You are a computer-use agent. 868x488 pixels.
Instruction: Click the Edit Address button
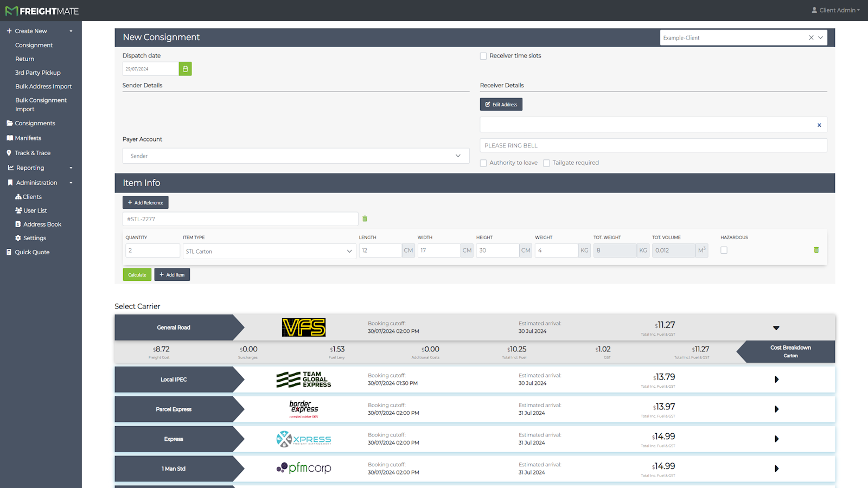point(501,104)
